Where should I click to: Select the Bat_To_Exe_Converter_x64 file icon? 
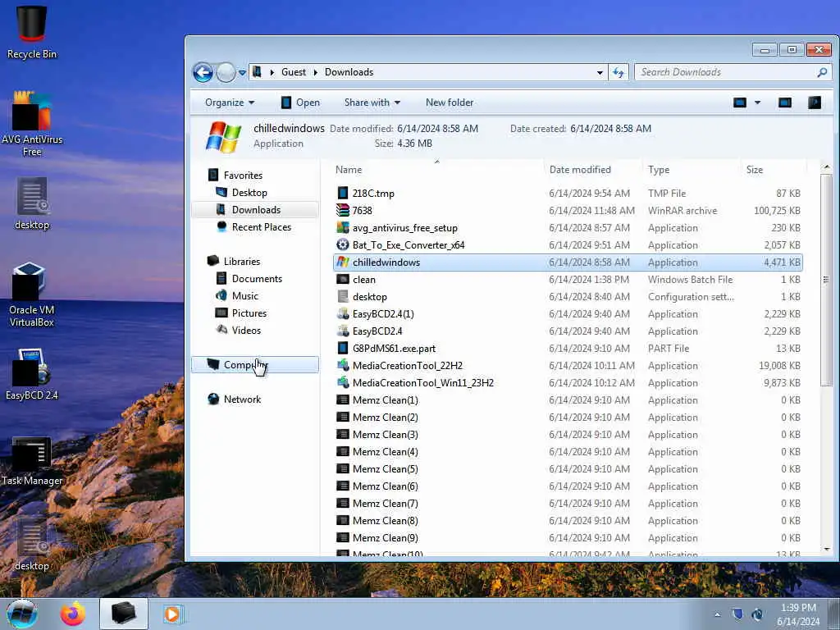point(343,244)
